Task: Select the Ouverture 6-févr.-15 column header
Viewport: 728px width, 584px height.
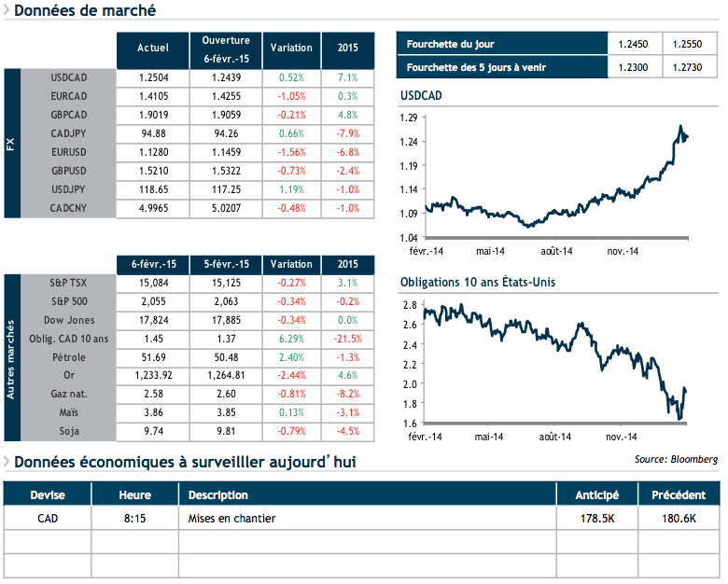Action: click(x=226, y=49)
